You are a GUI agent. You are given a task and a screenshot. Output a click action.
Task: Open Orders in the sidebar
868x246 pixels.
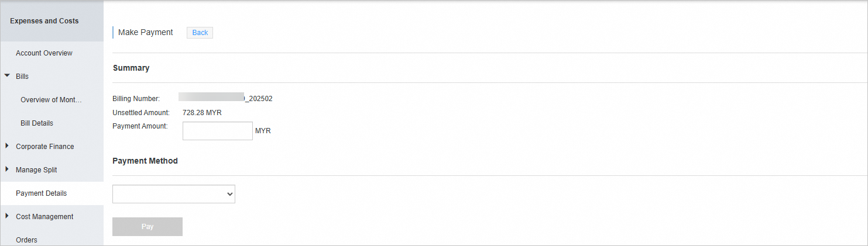point(26,240)
